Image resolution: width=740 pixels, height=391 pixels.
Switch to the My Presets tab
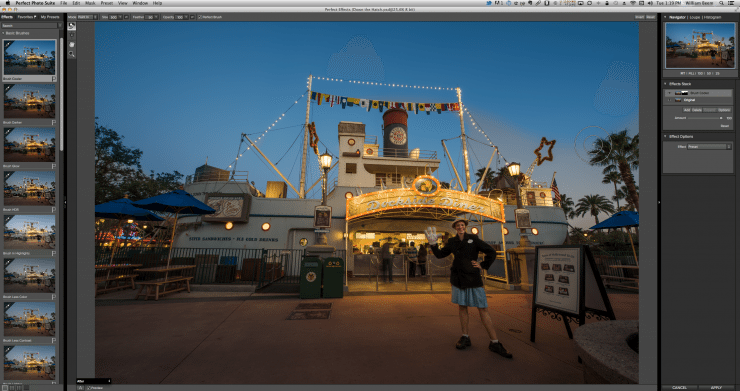coord(50,17)
